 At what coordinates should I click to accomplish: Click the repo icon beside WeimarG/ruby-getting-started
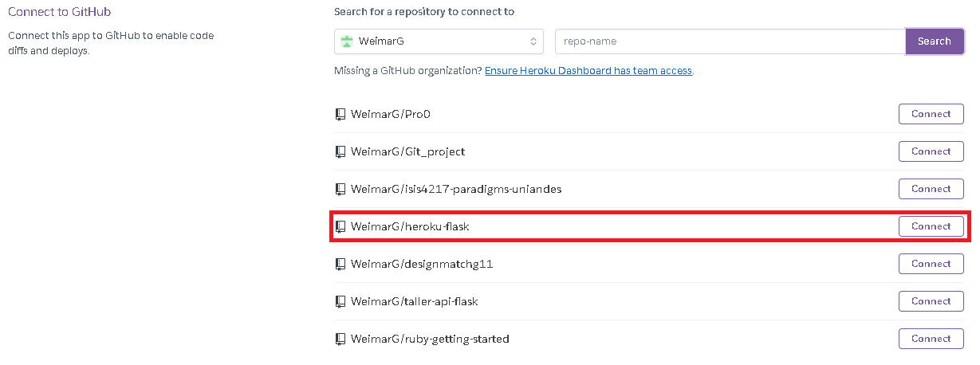click(x=340, y=339)
